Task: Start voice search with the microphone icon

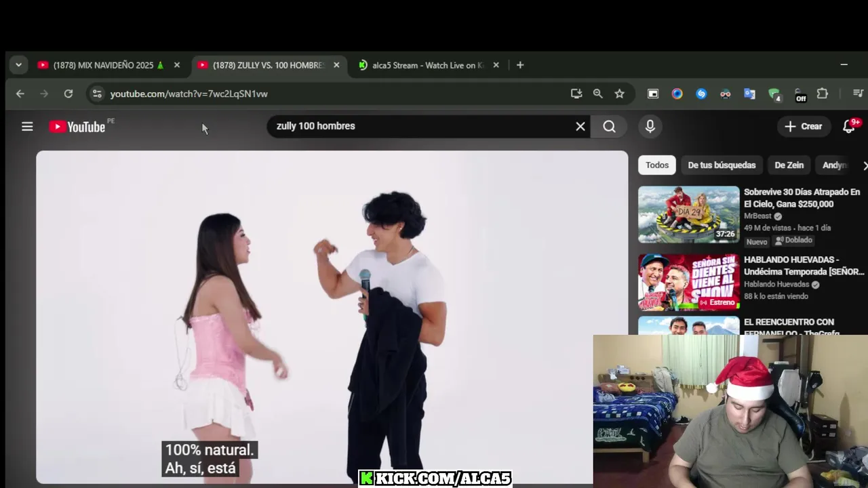Action: [x=650, y=127]
